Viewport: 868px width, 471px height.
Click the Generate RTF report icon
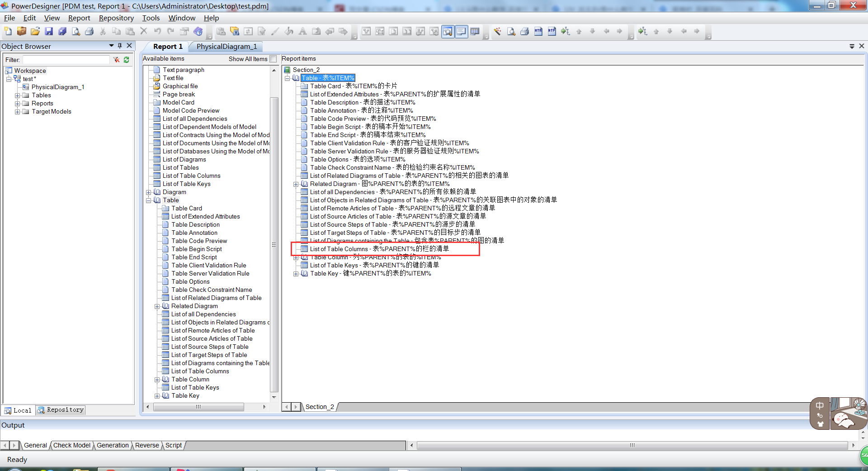coord(552,31)
